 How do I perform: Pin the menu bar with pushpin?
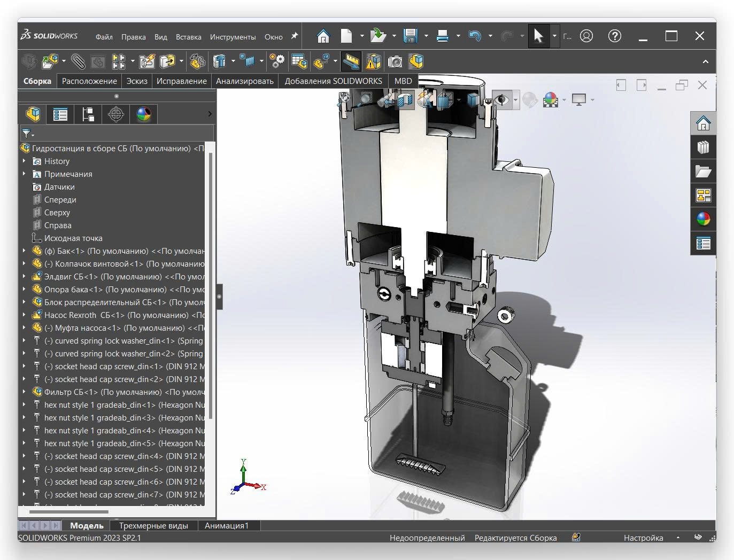click(295, 36)
